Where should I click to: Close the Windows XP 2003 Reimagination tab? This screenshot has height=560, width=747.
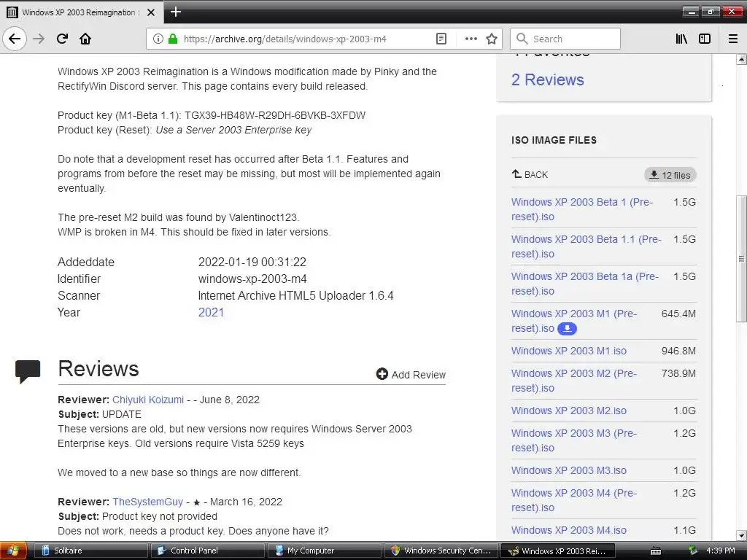coord(151,12)
